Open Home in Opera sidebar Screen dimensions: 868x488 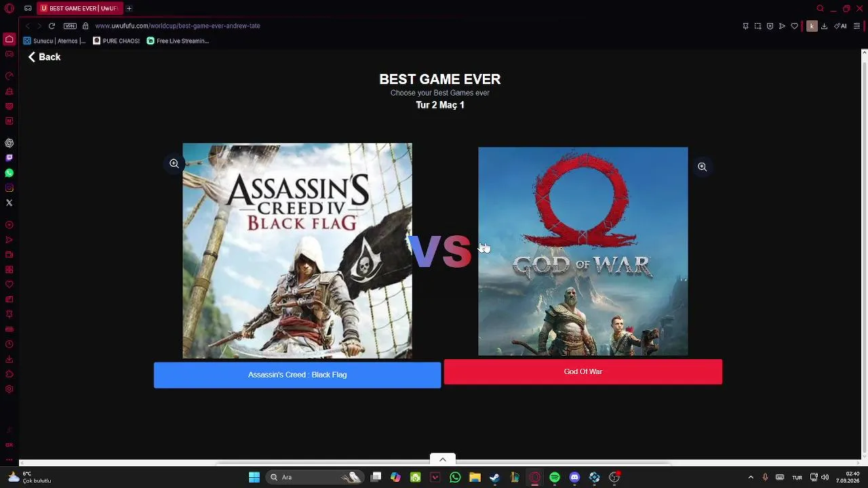9,39
